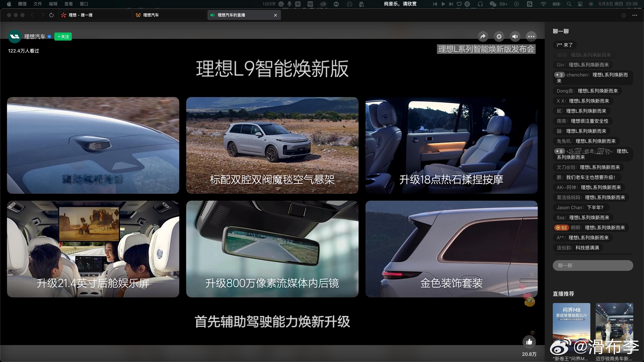The height and width of the screenshot is (362, 644).
Task: Open NetEase Music icon in menu bar
Action: [467, 4]
